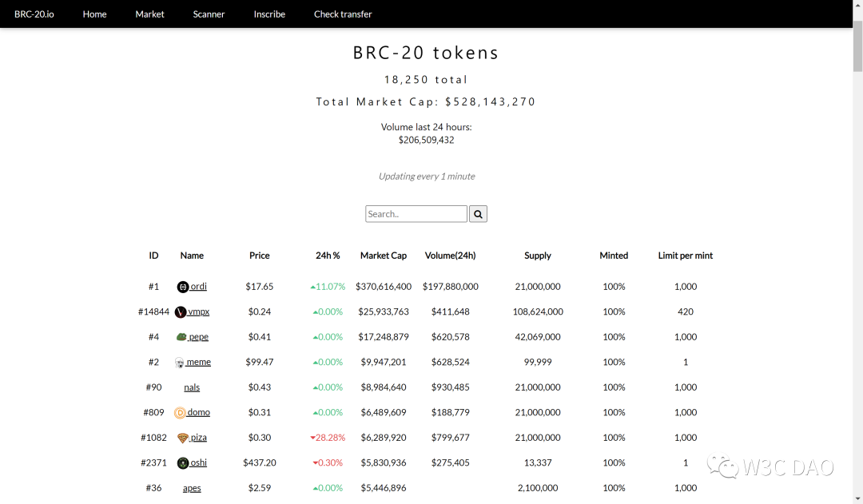Image resolution: width=863 pixels, height=504 pixels.
Task: Click the meme token skull icon
Action: point(180,362)
